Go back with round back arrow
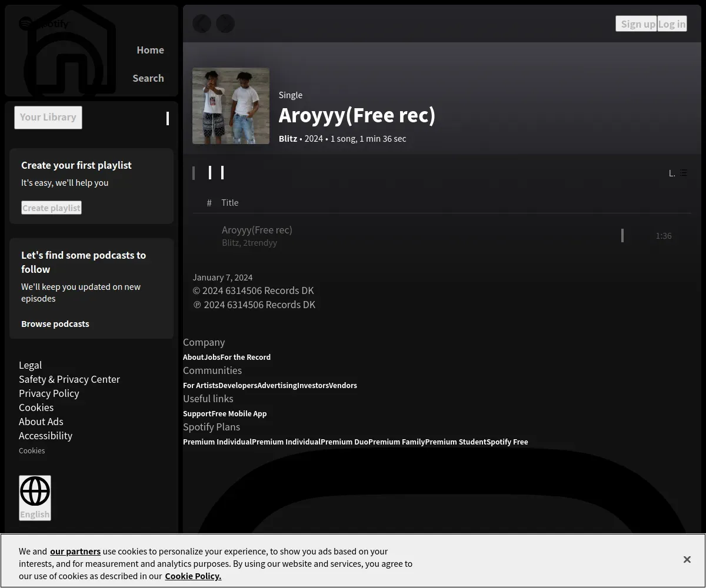Image resolution: width=706 pixels, height=588 pixels. [202, 24]
